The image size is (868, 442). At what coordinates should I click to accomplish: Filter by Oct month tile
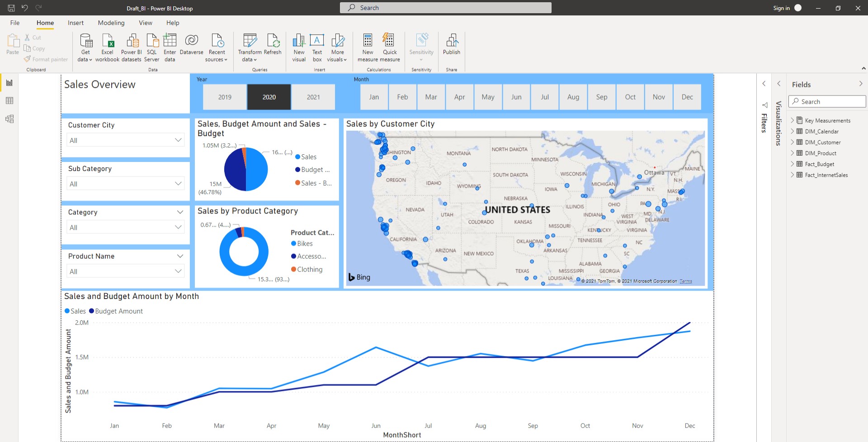tap(630, 97)
